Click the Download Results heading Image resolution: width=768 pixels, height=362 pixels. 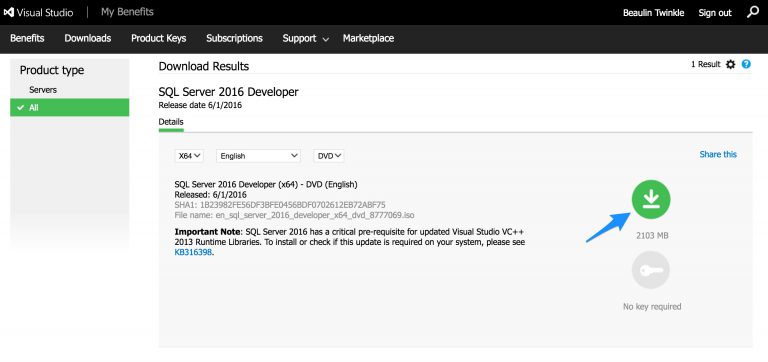pyautogui.click(x=204, y=66)
